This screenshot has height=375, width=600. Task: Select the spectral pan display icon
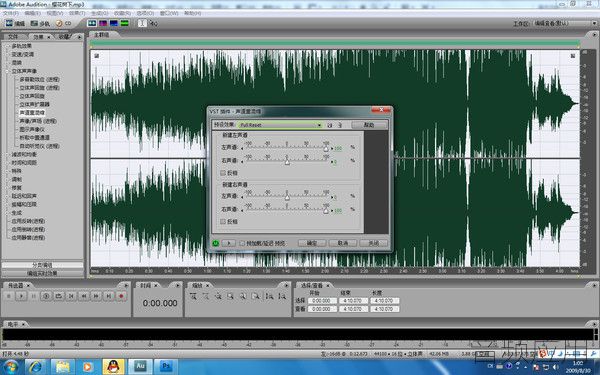point(114,23)
